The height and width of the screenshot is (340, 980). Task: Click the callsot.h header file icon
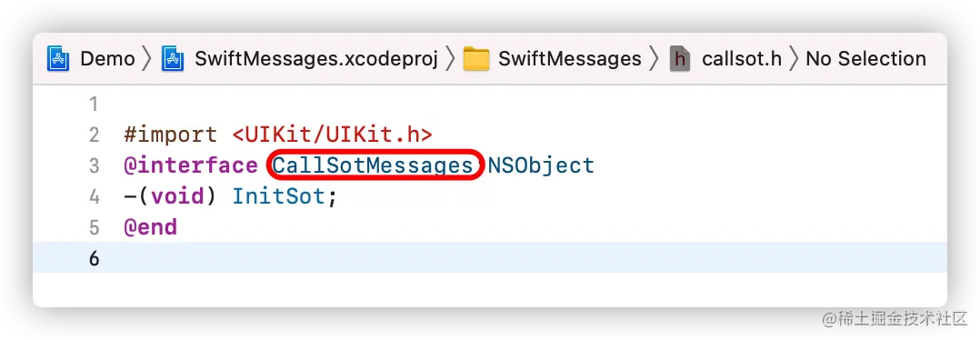coord(680,59)
